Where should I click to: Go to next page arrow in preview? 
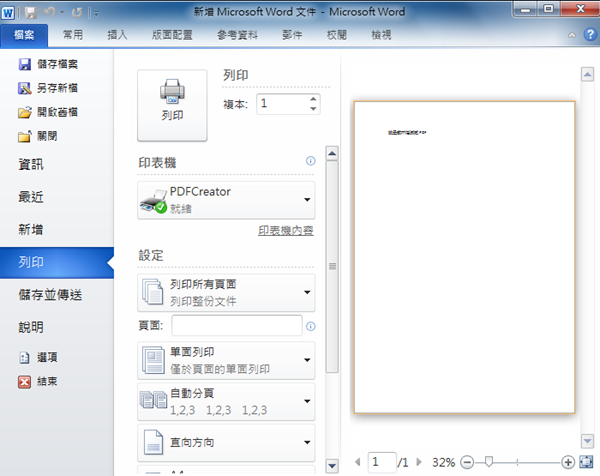coord(419,462)
